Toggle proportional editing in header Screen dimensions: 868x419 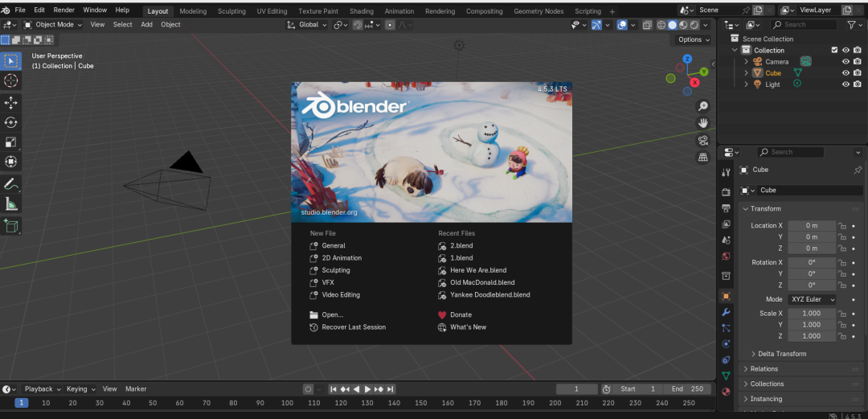pyautogui.click(x=390, y=25)
